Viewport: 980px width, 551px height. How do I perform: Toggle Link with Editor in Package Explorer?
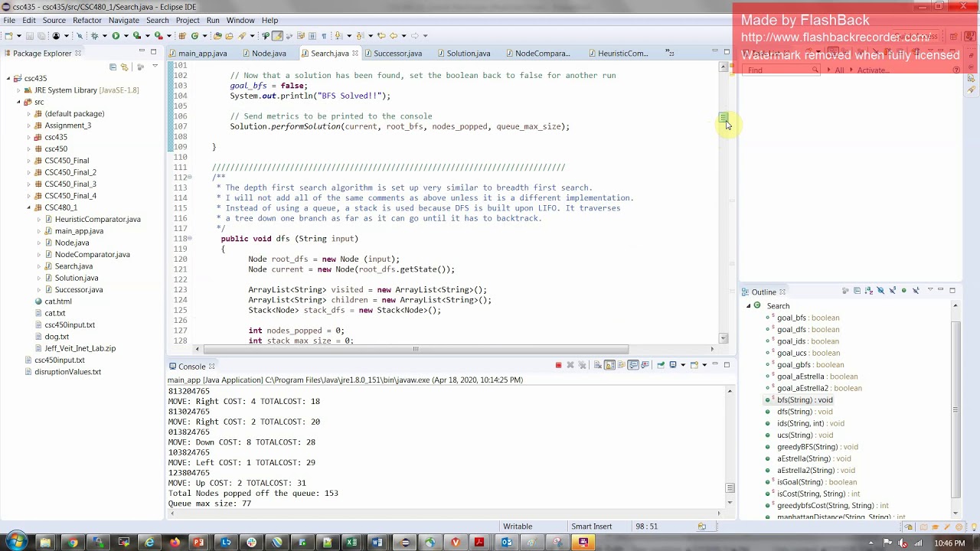tap(125, 67)
